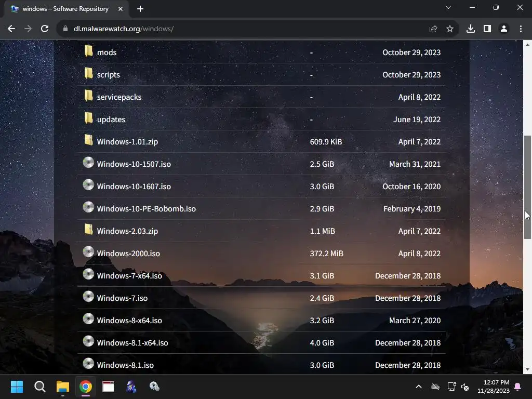The height and width of the screenshot is (399, 532).
Task: Download Windows-1.01.zip
Action: click(x=127, y=142)
